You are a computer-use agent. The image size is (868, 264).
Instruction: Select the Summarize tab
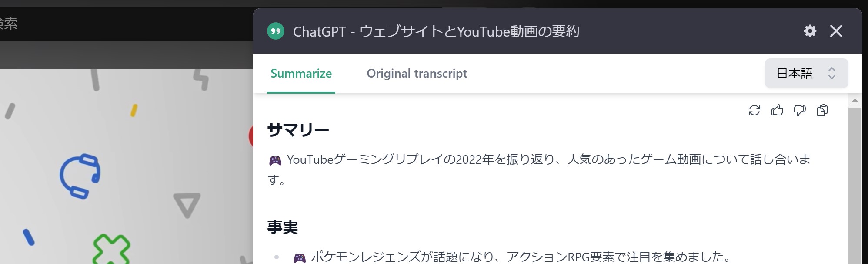[x=301, y=73]
